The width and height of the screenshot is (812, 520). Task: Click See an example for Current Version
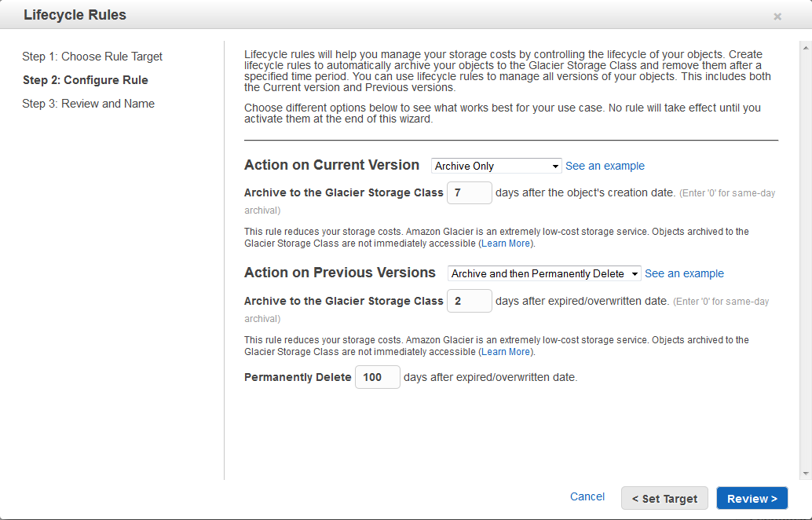point(605,166)
